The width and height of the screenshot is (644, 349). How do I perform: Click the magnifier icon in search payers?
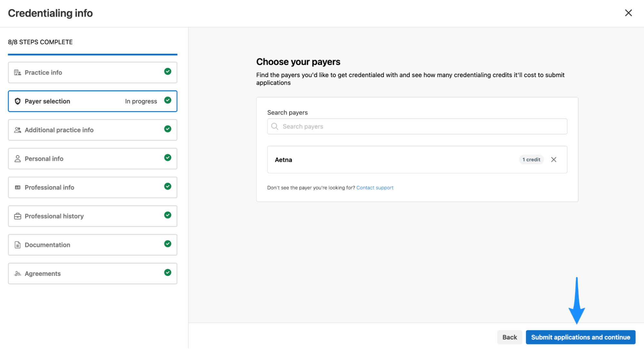click(x=274, y=126)
